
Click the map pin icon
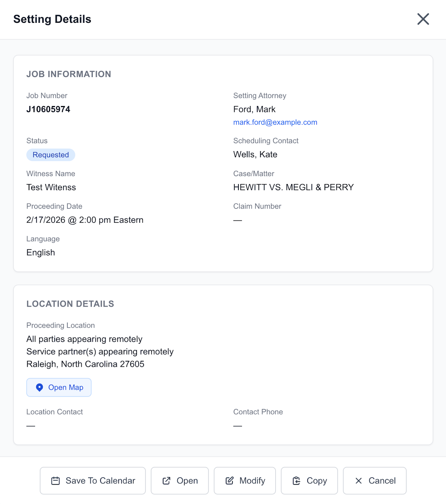[40, 387]
